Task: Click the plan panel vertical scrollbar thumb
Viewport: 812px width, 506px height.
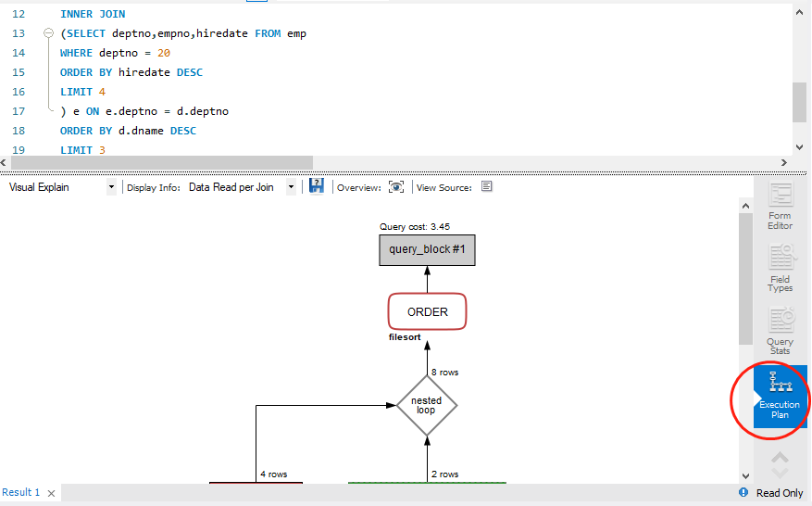Action: [x=745, y=278]
